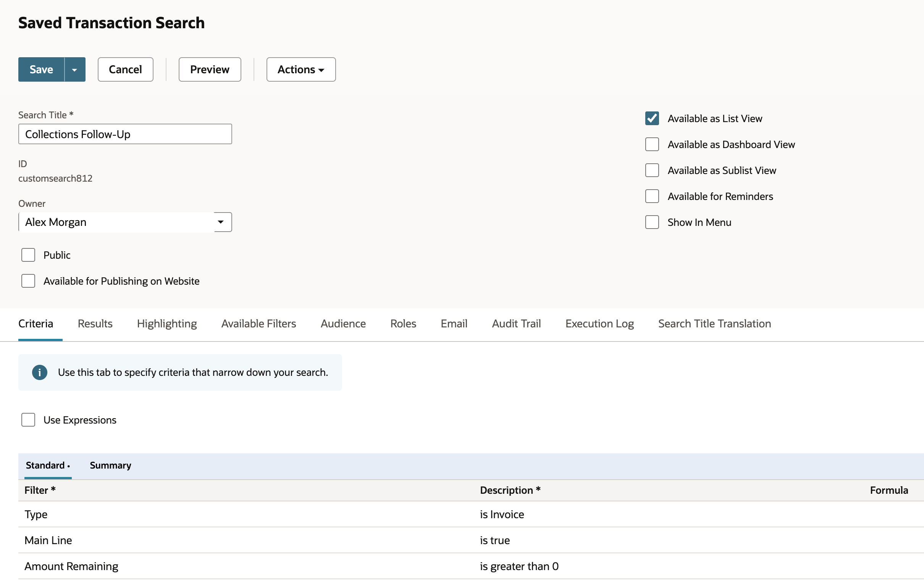Toggle Available as Sublist View checkbox
The height and width of the screenshot is (580, 924).
pos(652,170)
